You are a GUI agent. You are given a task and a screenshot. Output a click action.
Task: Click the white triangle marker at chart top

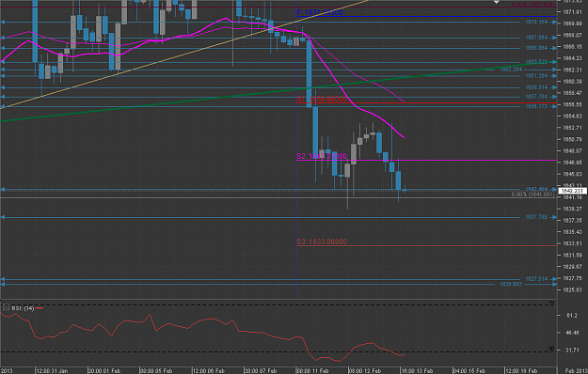[x=496, y=2]
